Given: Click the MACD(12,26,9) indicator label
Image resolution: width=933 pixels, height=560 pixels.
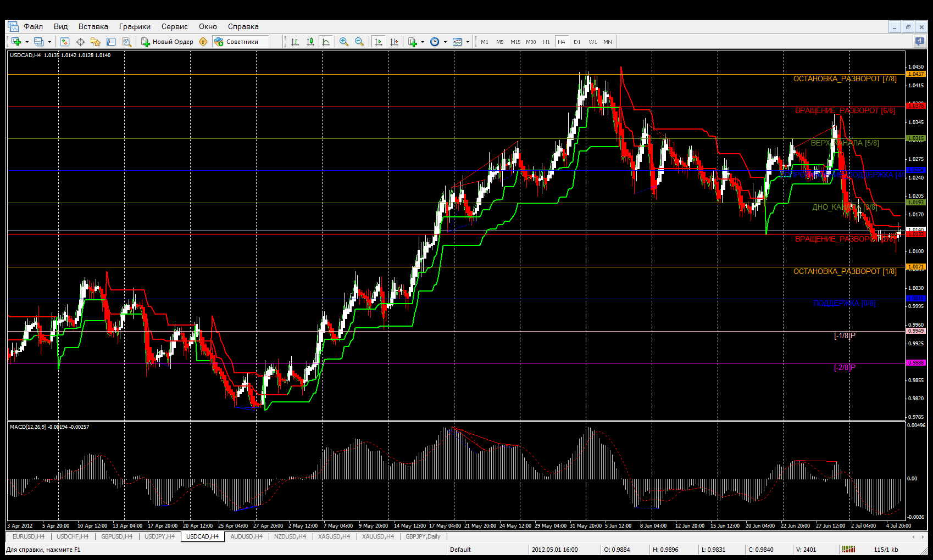Looking at the screenshot, I should click(x=49, y=427).
